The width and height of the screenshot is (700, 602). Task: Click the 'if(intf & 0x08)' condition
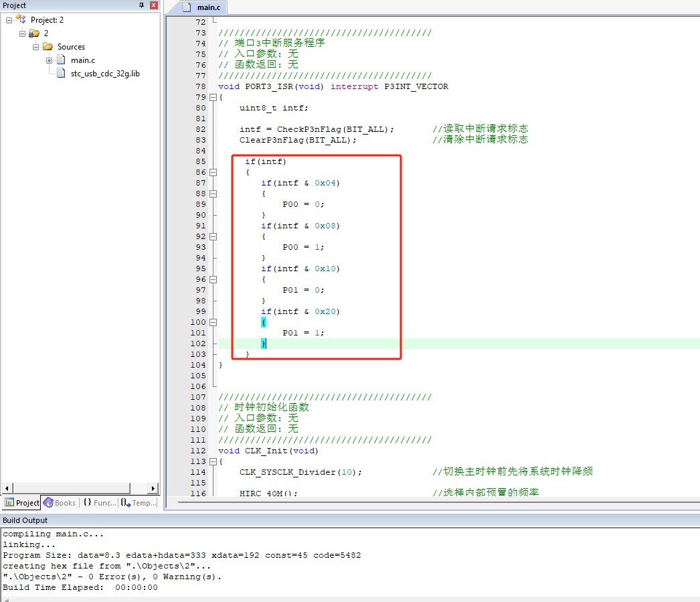300,226
